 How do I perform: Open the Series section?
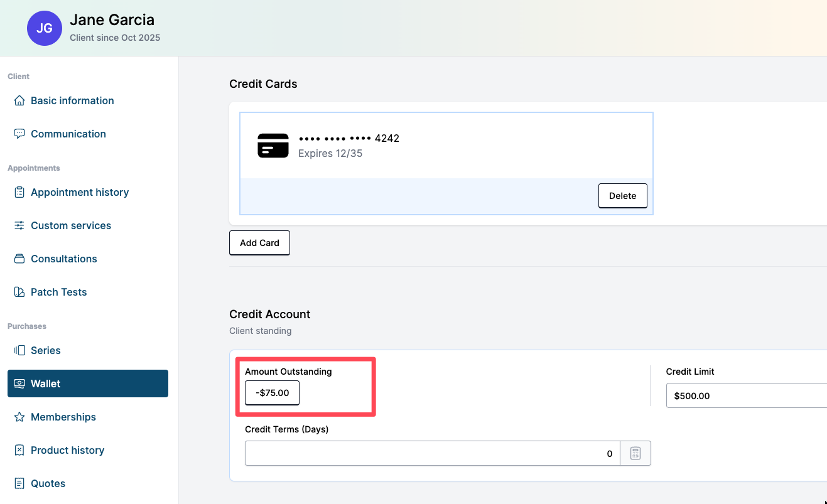(x=45, y=350)
